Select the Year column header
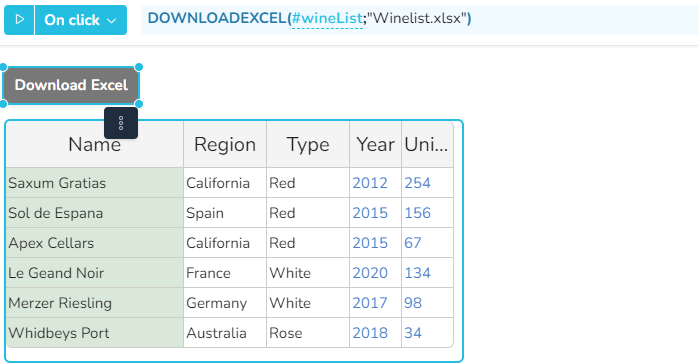The image size is (698, 364). (375, 144)
